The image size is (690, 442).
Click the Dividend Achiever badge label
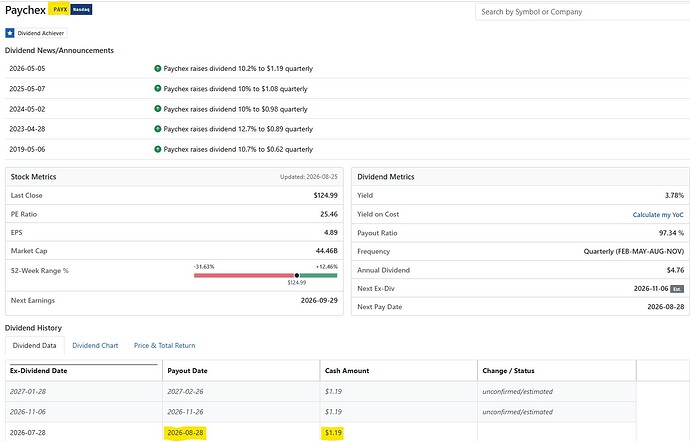click(41, 33)
